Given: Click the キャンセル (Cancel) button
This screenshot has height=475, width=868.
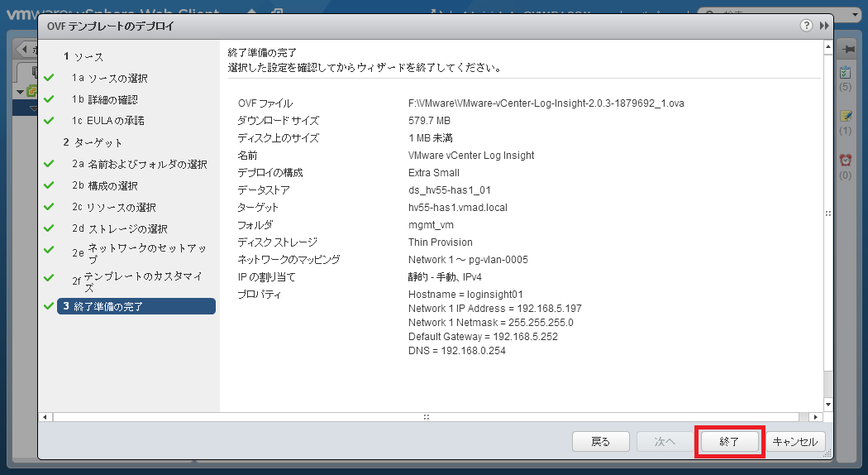Looking at the screenshot, I should point(795,442).
